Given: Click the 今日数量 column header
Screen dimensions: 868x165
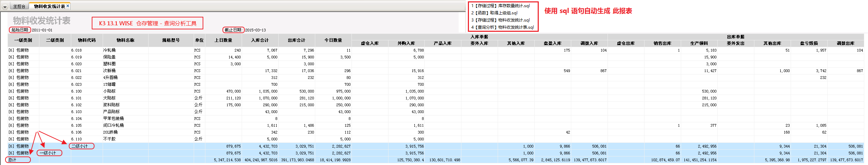Looking at the screenshot, I should pos(333,40).
